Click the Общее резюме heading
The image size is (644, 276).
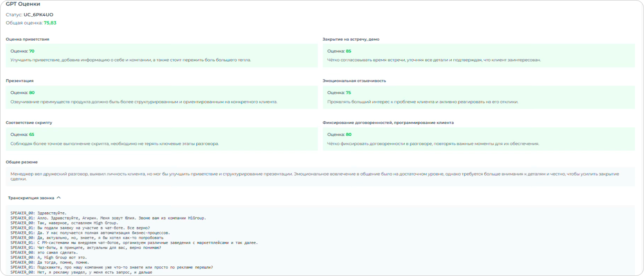(22, 162)
